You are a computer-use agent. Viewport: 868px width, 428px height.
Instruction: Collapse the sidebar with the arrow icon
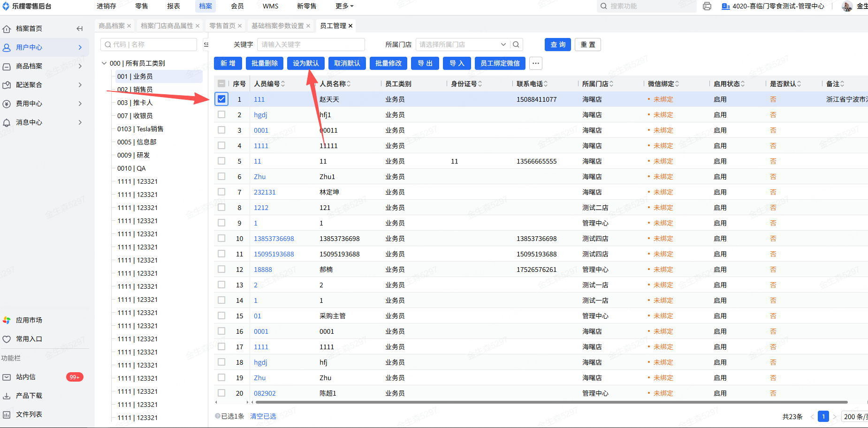coord(79,29)
